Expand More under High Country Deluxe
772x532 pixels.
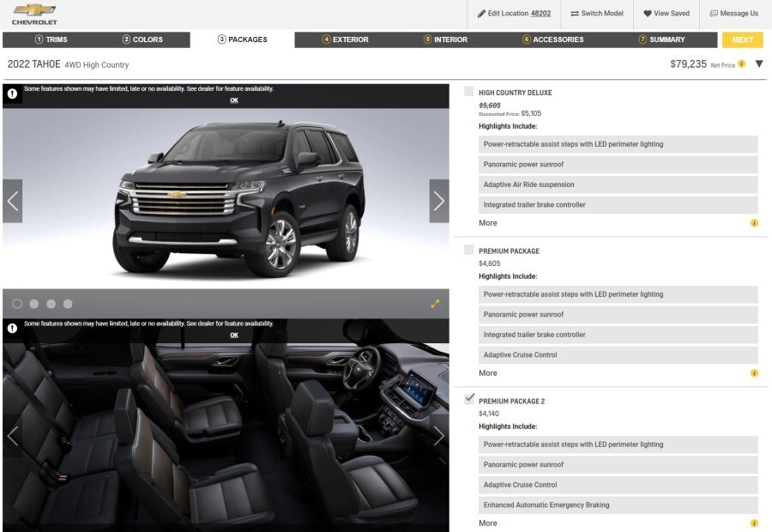[x=488, y=223]
